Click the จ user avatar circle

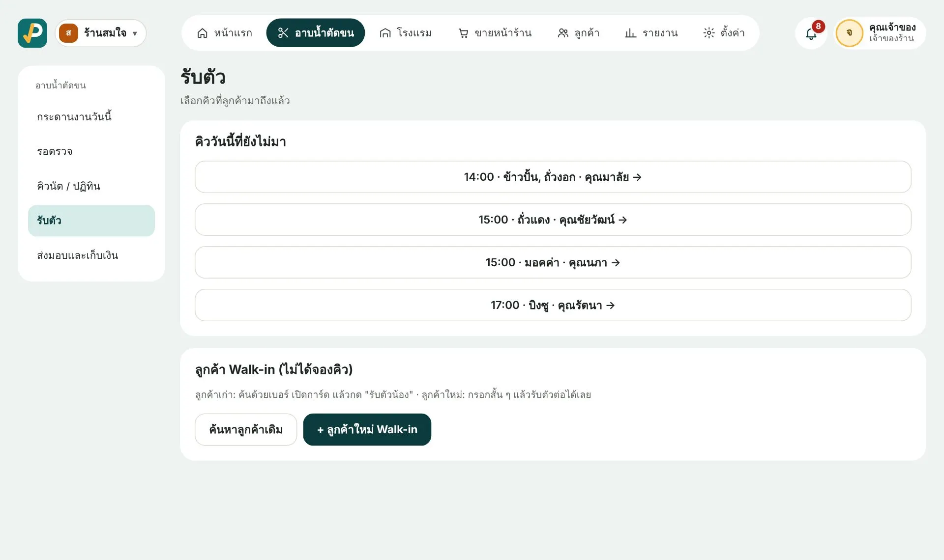(x=849, y=33)
